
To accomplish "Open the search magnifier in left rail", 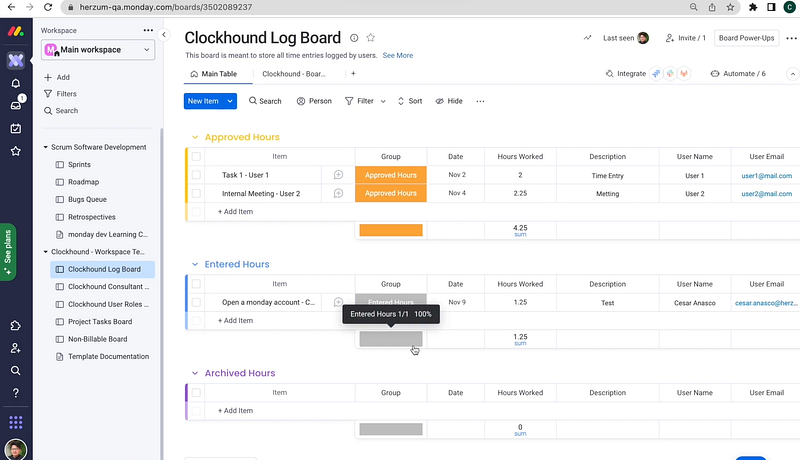I will 16,370.
